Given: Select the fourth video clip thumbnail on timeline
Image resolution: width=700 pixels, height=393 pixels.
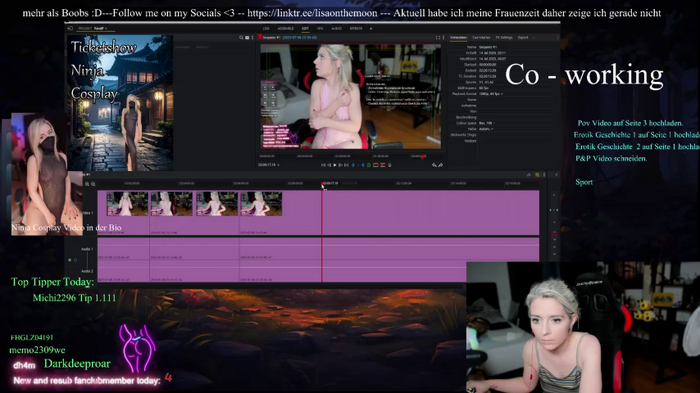Looking at the screenshot, I should (261, 204).
